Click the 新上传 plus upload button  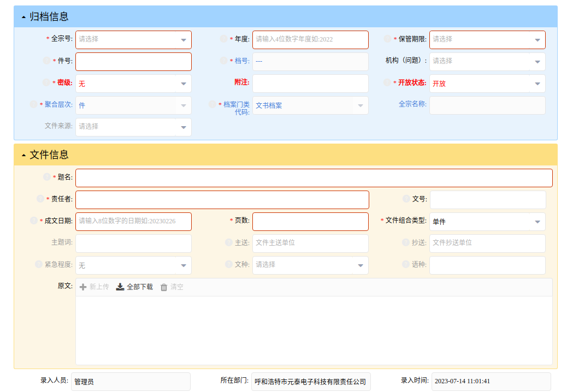(94, 287)
